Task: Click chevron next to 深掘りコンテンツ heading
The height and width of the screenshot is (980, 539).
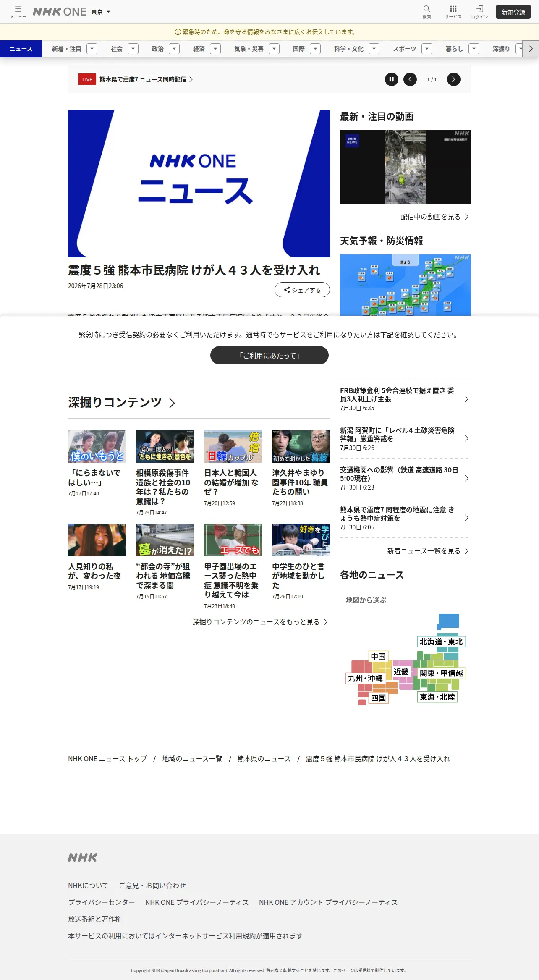Action: point(172,403)
